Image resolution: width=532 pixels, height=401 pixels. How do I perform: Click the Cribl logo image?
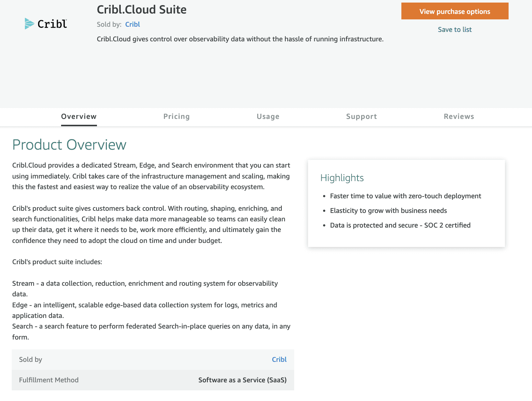tap(46, 24)
